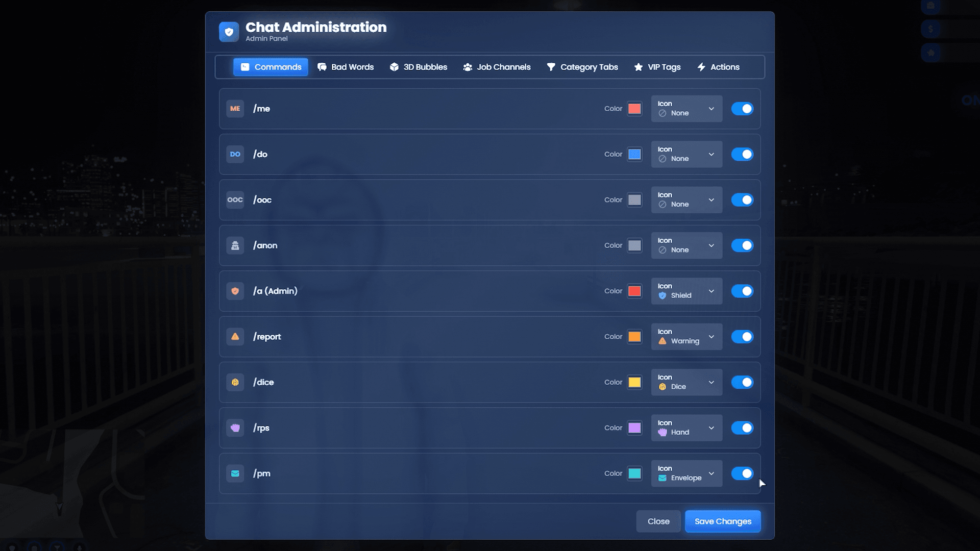Open the Icon dropdown for /me
The width and height of the screenshot is (980, 551).
pyautogui.click(x=687, y=109)
